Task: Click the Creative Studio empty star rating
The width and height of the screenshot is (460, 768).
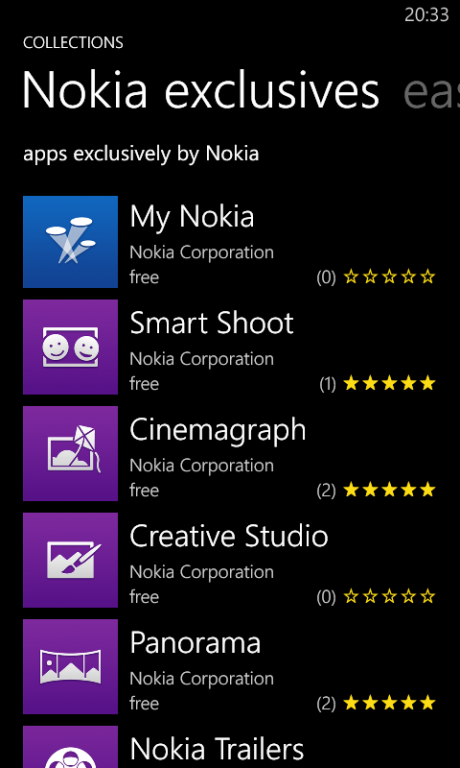Action: pos(389,596)
